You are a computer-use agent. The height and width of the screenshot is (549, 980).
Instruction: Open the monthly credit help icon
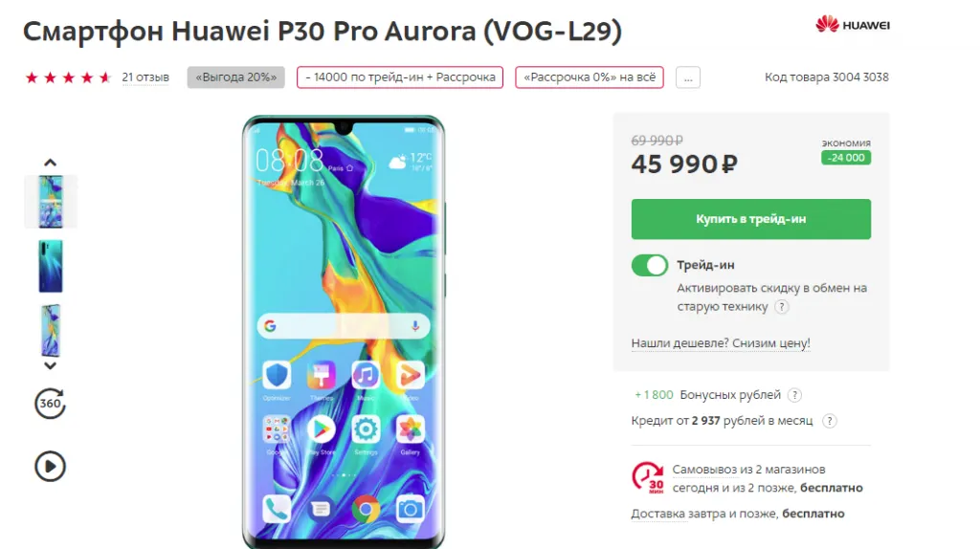830,421
